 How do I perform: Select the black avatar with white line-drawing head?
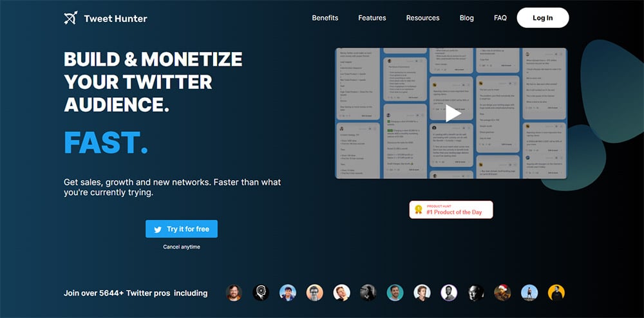coord(261,293)
